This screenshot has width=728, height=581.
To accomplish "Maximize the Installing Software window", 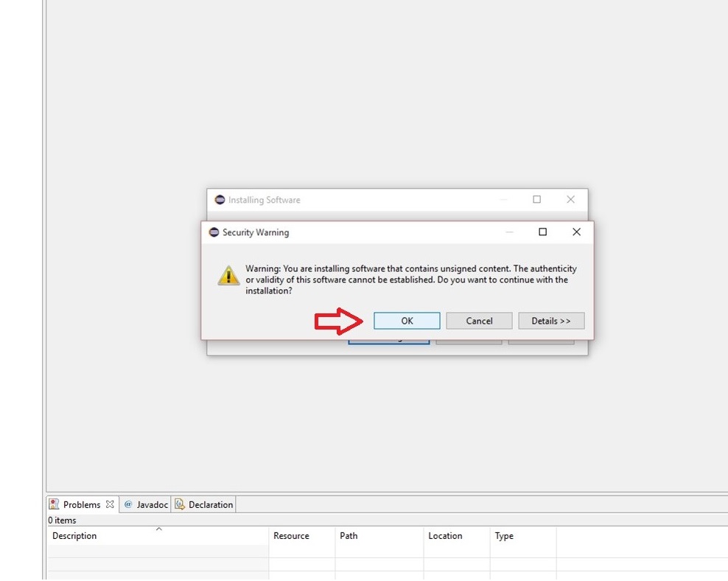I will tap(536, 200).
